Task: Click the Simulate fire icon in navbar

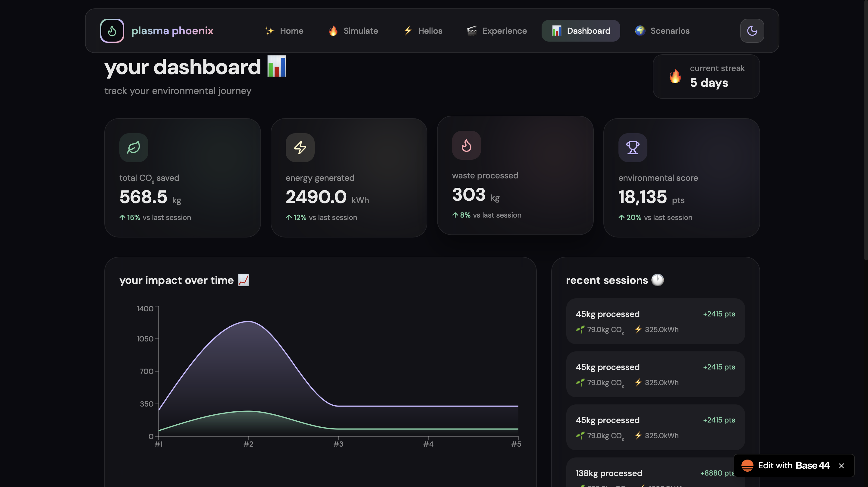Action: point(333,31)
